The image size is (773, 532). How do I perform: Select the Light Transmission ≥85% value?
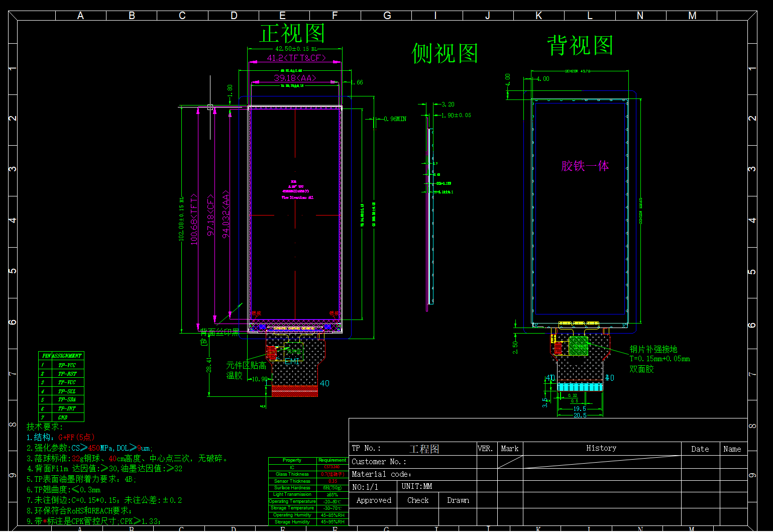pyautogui.click(x=333, y=495)
